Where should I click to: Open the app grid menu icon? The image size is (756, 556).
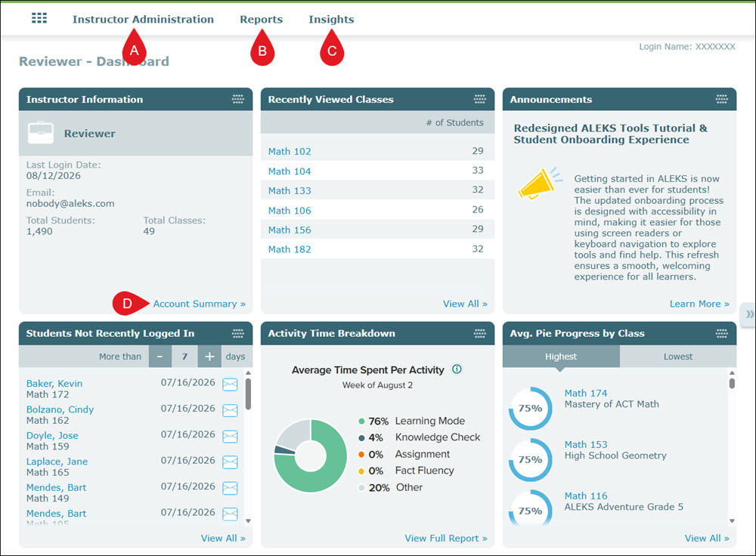39,18
